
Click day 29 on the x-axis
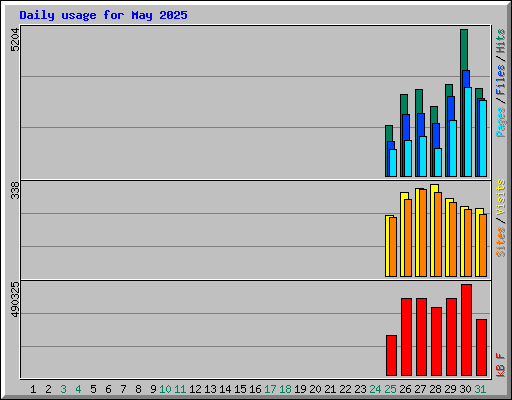click(450, 389)
